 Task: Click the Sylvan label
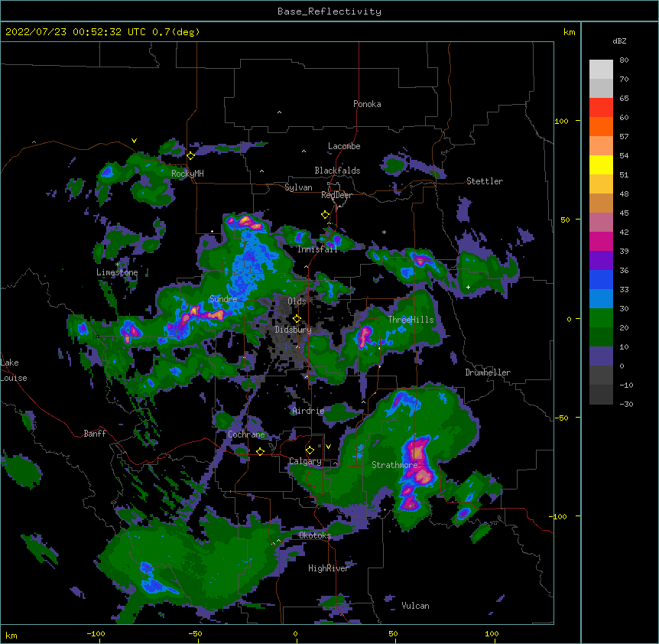(x=298, y=187)
